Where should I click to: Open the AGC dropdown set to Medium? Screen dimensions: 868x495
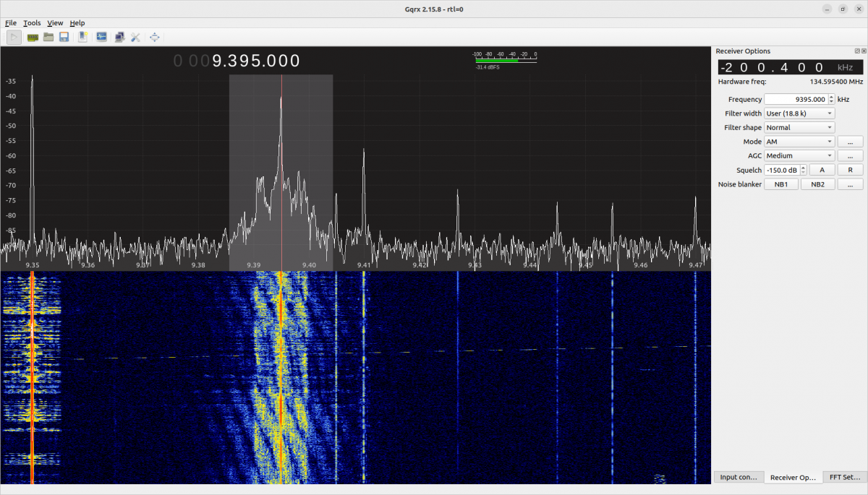point(799,155)
